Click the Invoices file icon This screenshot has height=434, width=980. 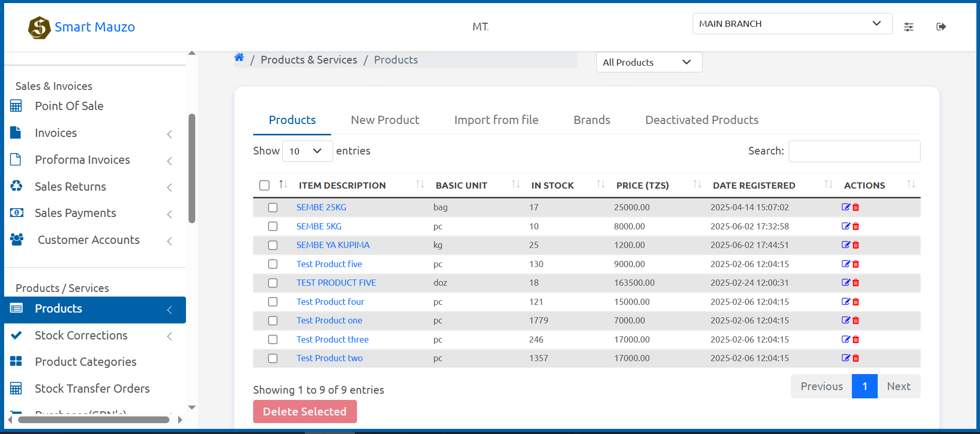click(16, 133)
